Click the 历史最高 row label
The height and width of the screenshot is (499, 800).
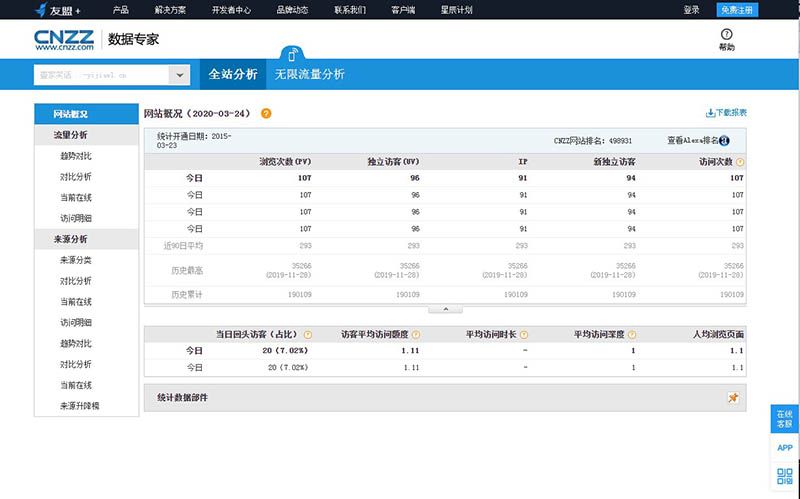[x=187, y=270]
